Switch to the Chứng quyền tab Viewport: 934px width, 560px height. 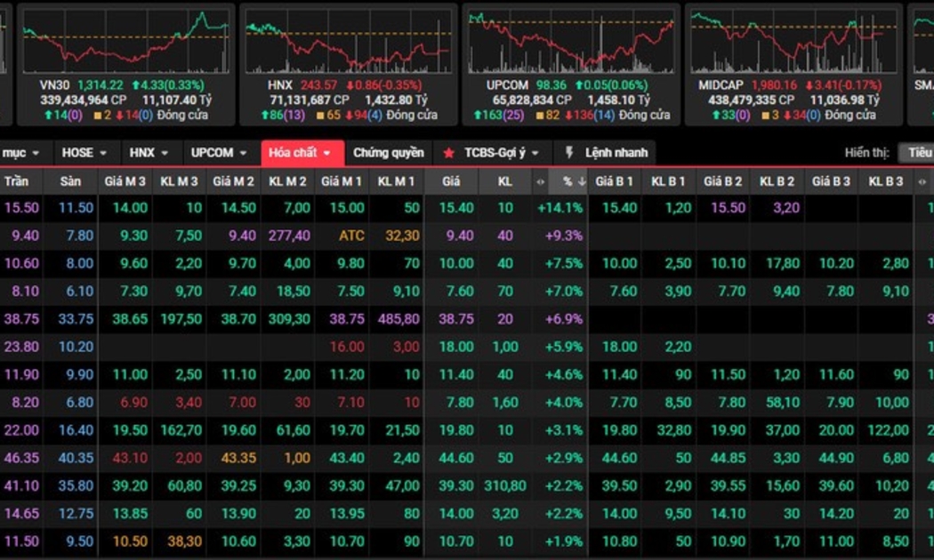(x=388, y=153)
